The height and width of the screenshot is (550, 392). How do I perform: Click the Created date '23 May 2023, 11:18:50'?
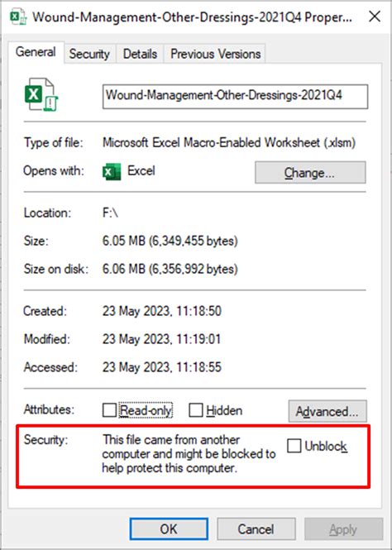[161, 311]
